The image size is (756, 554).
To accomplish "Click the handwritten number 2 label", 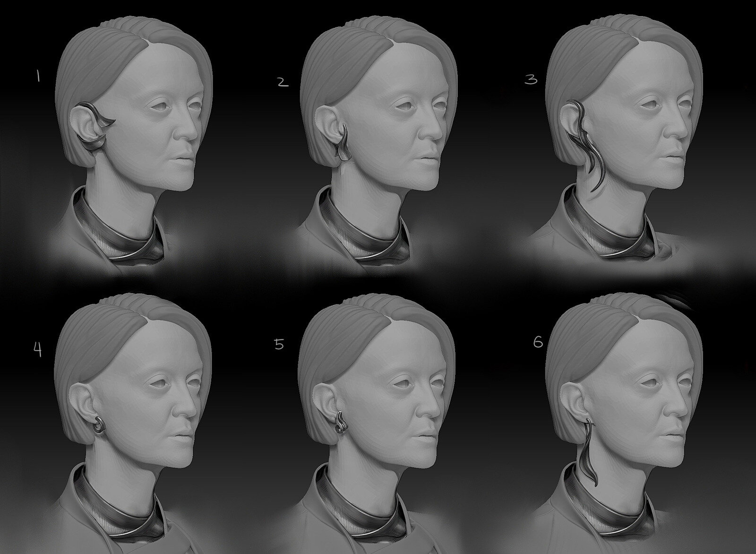I will coord(282,82).
